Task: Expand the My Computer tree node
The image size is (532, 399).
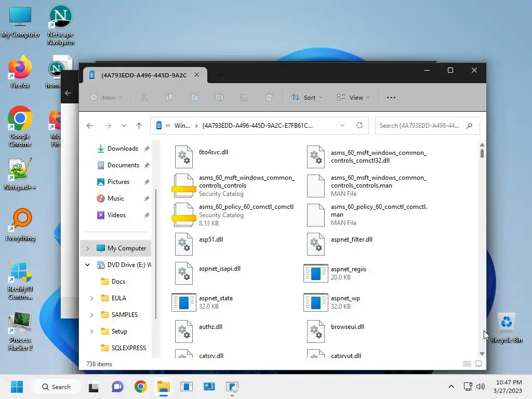Action: pos(87,248)
